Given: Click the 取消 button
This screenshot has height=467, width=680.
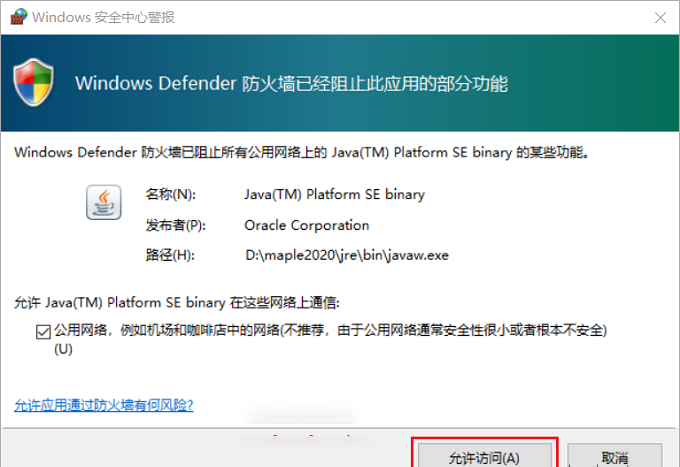Looking at the screenshot, I should click(615, 457).
